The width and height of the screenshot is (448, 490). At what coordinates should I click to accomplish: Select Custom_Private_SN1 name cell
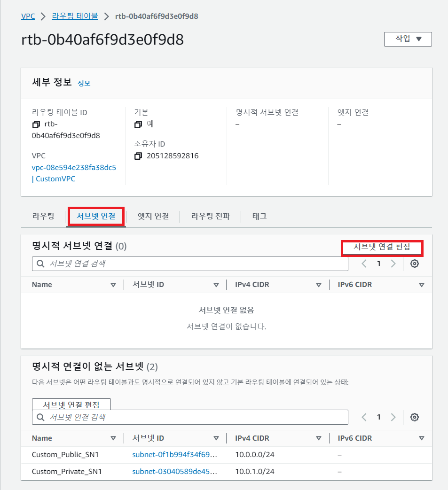67,472
